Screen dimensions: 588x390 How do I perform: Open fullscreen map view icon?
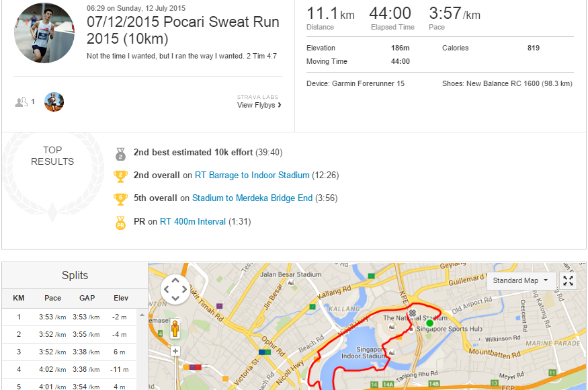[x=568, y=280]
